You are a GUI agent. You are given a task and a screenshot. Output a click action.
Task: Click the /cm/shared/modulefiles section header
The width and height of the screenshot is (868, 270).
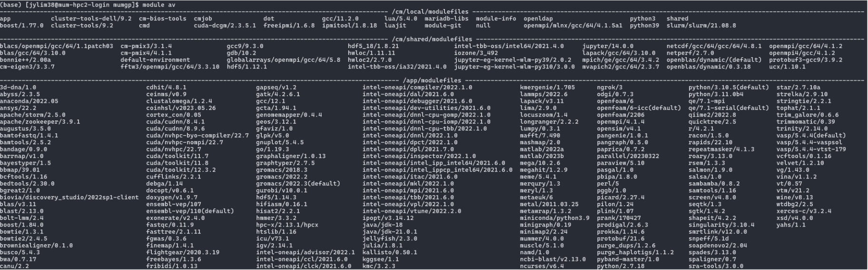(432, 39)
